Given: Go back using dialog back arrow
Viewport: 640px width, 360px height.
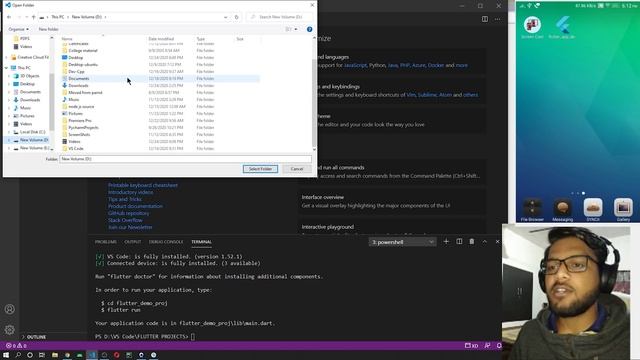Looking at the screenshot, I should pyautogui.click(x=9, y=17).
